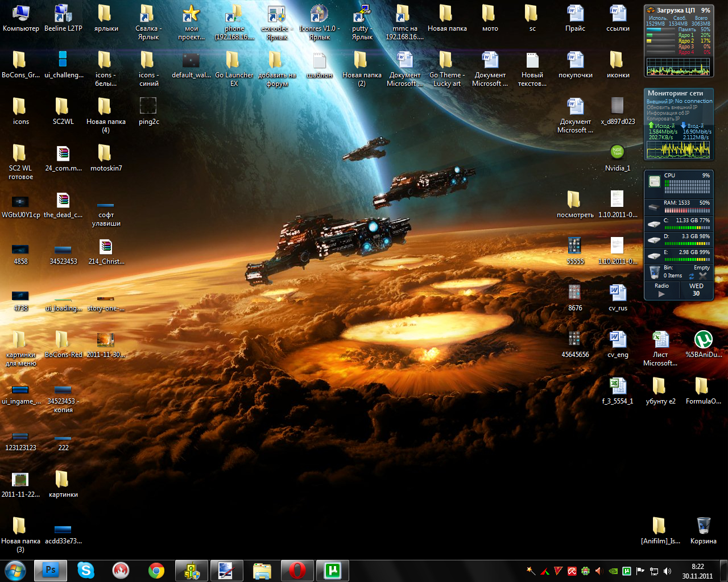Open the Beeline L2TP connection icon
Screen dimensions: 728x582
[63, 18]
